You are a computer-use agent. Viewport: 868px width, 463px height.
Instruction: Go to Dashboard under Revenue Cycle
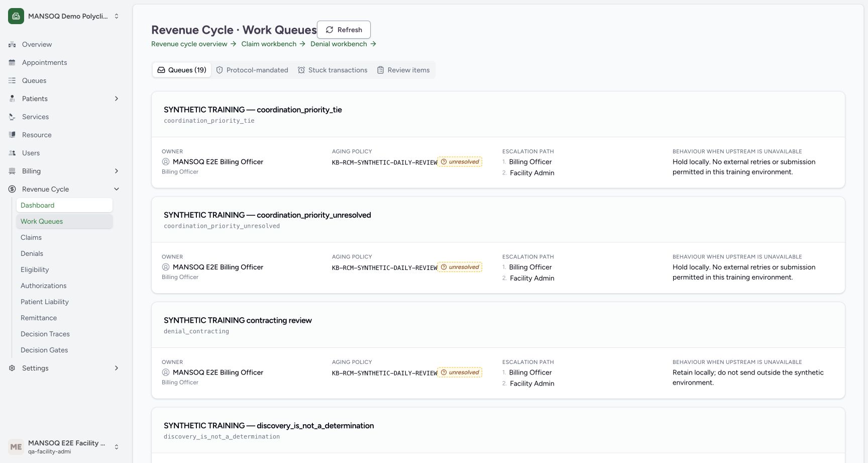(x=64, y=205)
